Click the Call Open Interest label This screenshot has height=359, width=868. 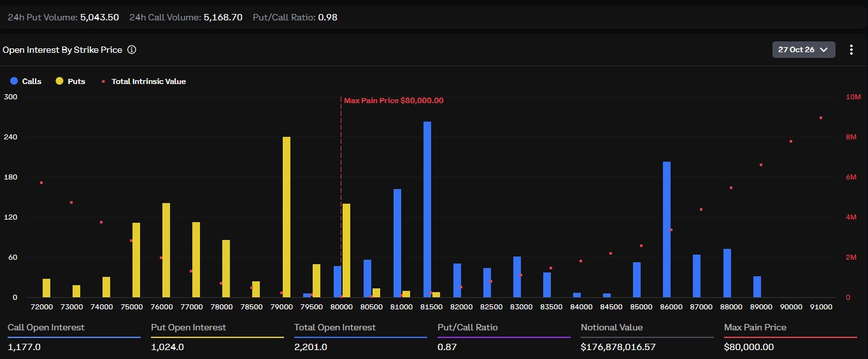click(x=46, y=327)
